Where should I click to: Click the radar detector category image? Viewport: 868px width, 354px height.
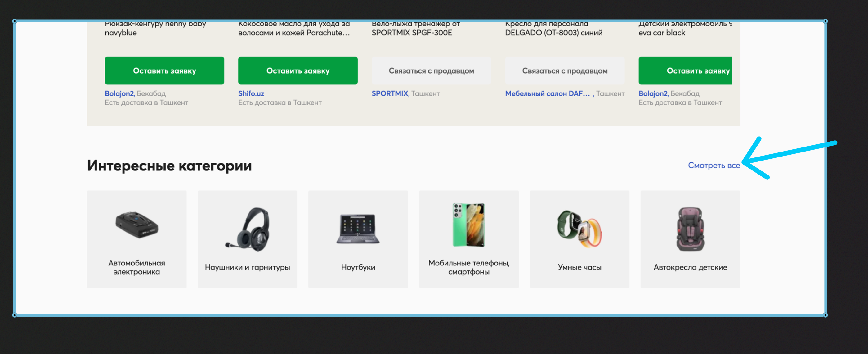136,225
